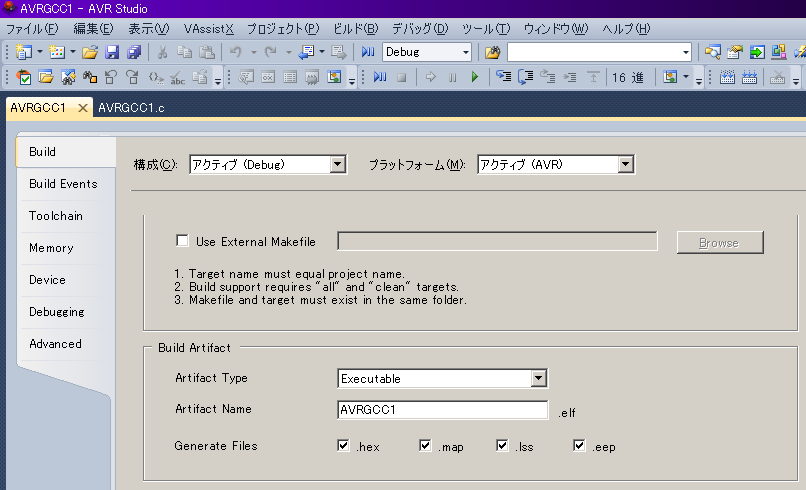Expand the Navigate Backward dropdown arrow
Image resolution: width=806 pixels, height=490 pixels.
tap(322, 52)
